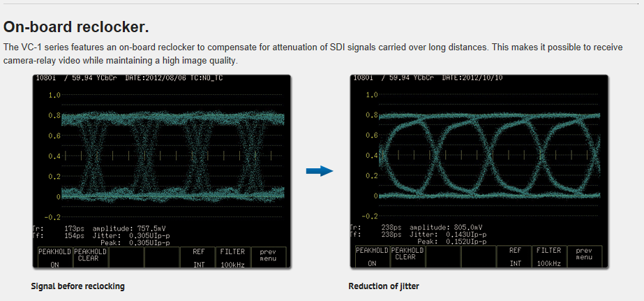Click the blue arrow between the images

[319, 171]
